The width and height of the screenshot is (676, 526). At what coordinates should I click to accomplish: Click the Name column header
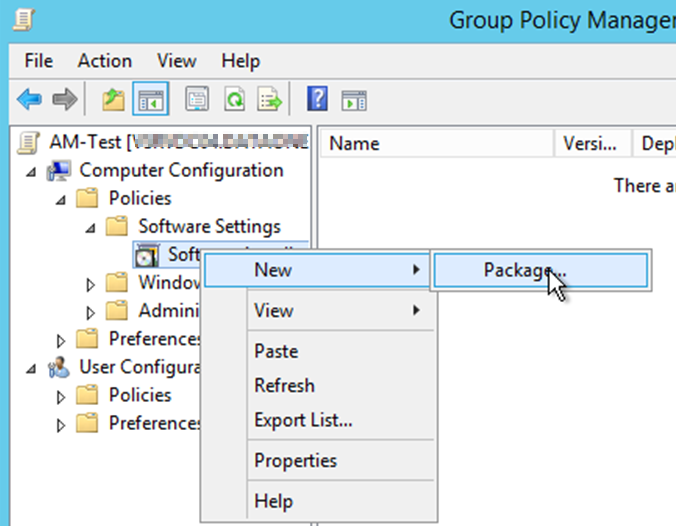[x=354, y=143]
